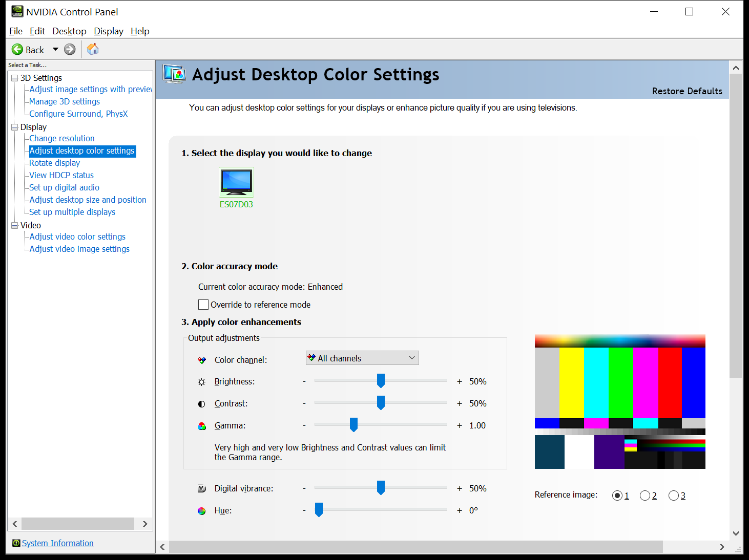Image resolution: width=749 pixels, height=560 pixels.
Task: Open Set up digital audio task
Action: 65,187
